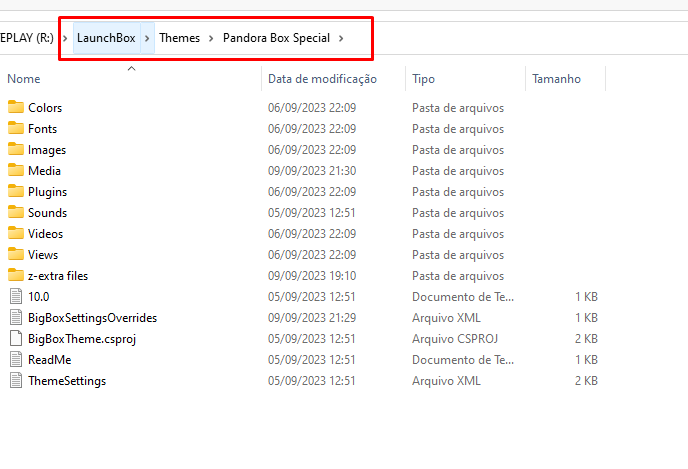Navigate to LaunchBox in the address bar
The height and width of the screenshot is (469, 688).
coord(105,38)
